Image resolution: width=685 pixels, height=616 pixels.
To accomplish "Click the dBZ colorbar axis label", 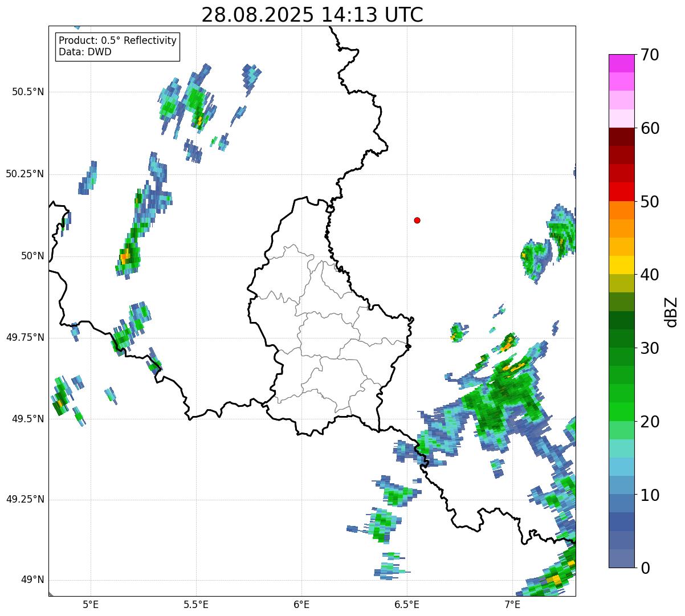I will [671, 312].
